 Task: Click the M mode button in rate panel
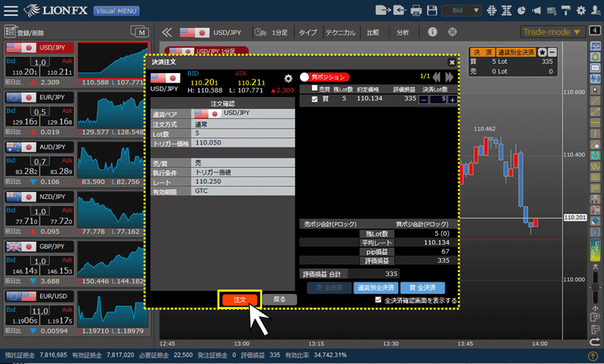click(x=140, y=32)
